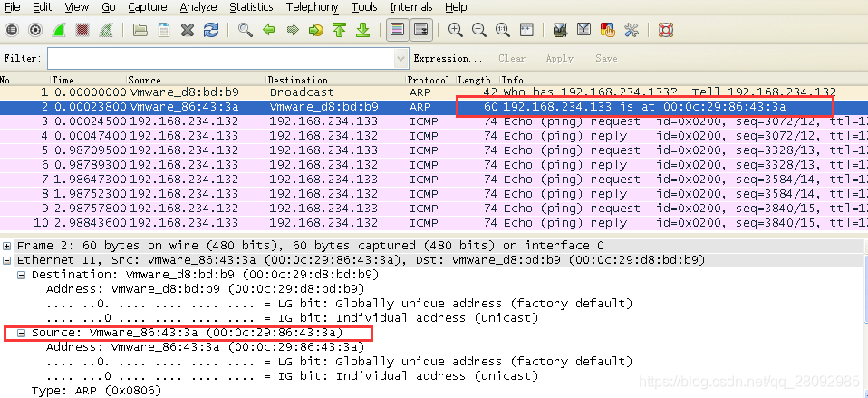This screenshot has height=398, width=868.
Task: Edit display filters icon
Action: pos(584,30)
